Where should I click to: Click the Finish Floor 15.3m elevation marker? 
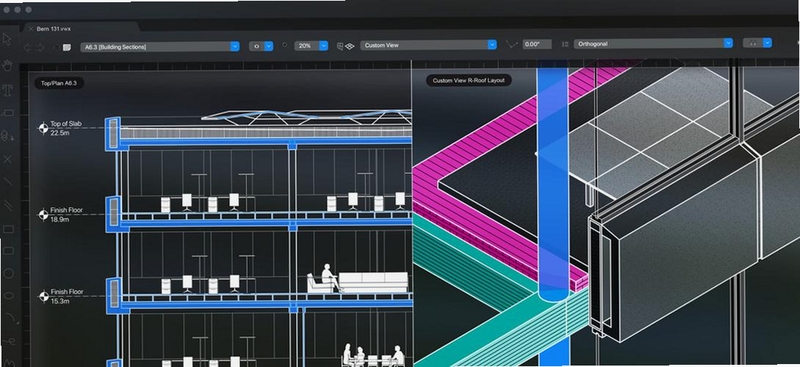44,297
